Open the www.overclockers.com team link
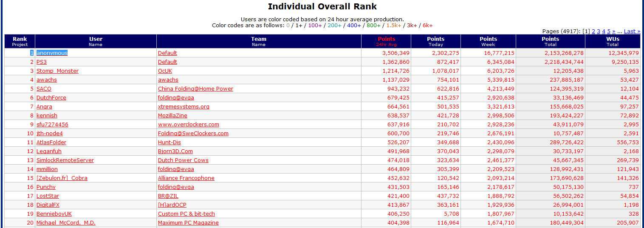 (x=189, y=125)
